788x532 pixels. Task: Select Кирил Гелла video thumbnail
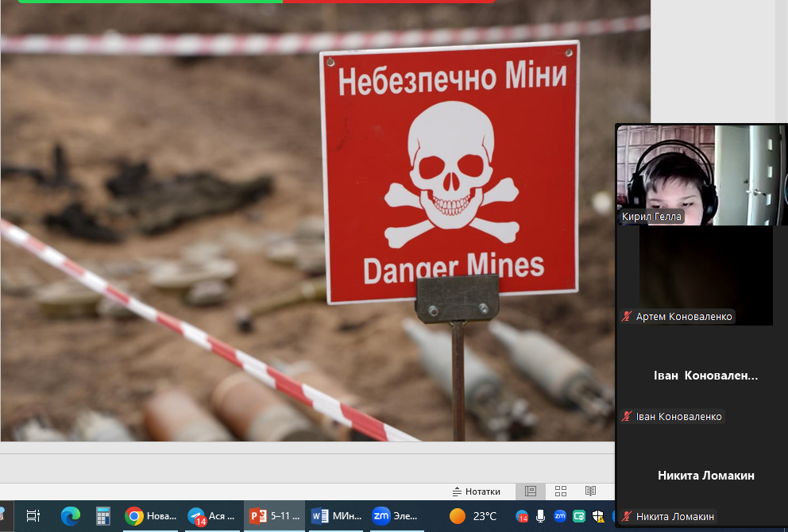point(701,175)
